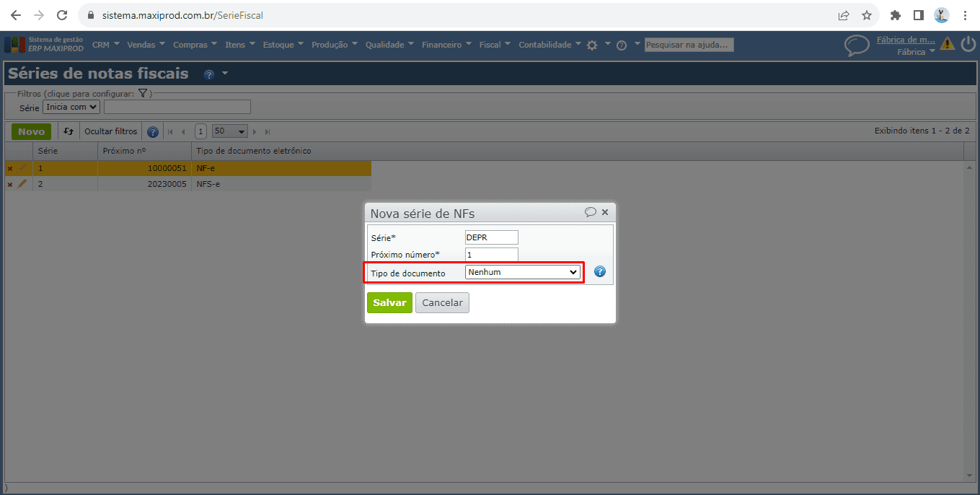This screenshot has width=980, height=495.
Task: Click the Salvar button
Action: pos(389,302)
